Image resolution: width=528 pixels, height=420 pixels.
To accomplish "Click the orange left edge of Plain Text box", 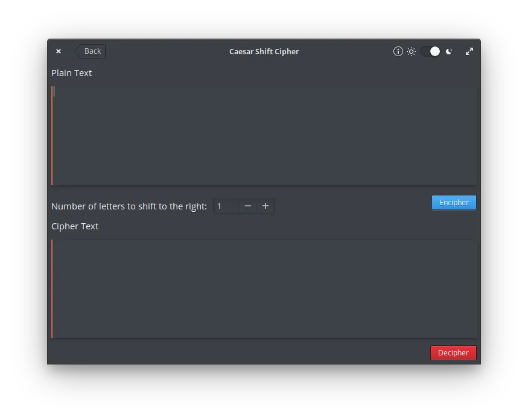I will point(52,136).
